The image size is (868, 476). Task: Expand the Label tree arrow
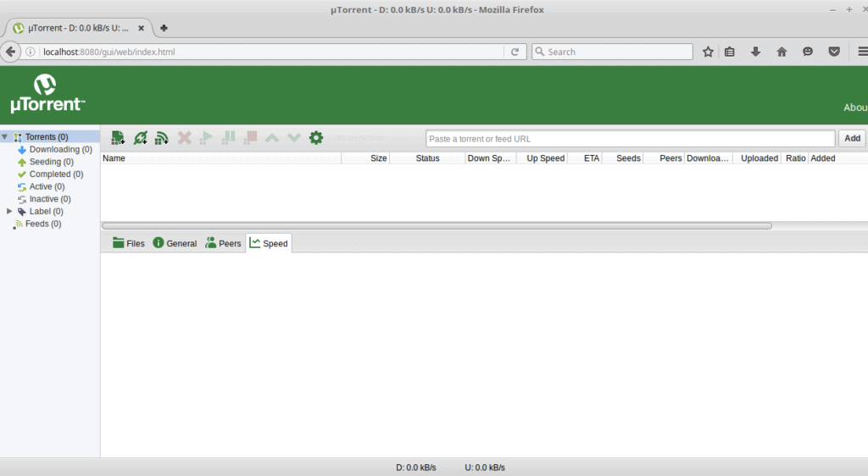click(9, 211)
